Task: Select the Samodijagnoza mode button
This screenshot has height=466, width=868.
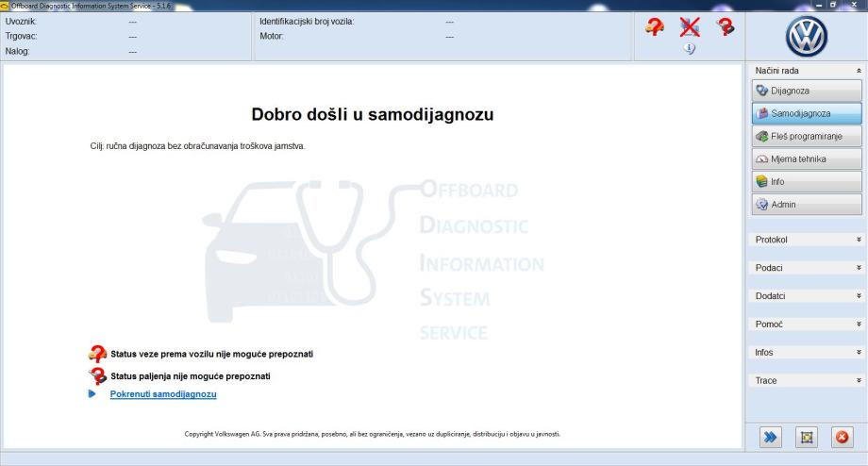Action: point(807,113)
